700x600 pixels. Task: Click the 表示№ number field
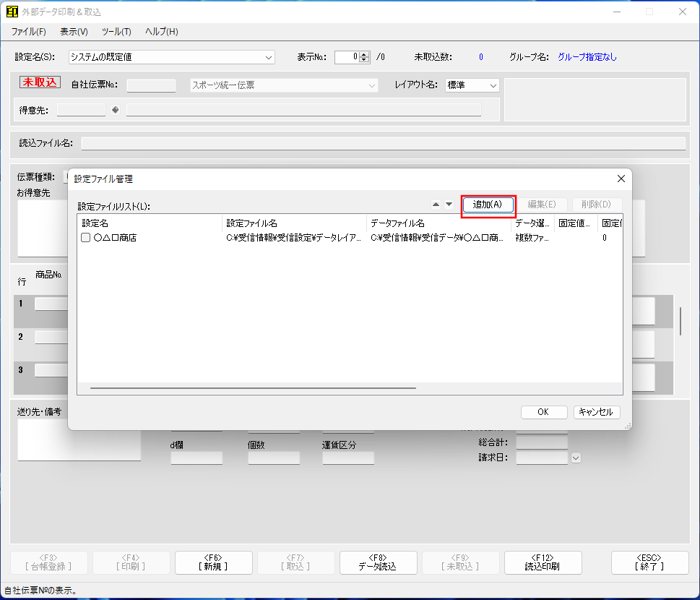(x=347, y=57)
